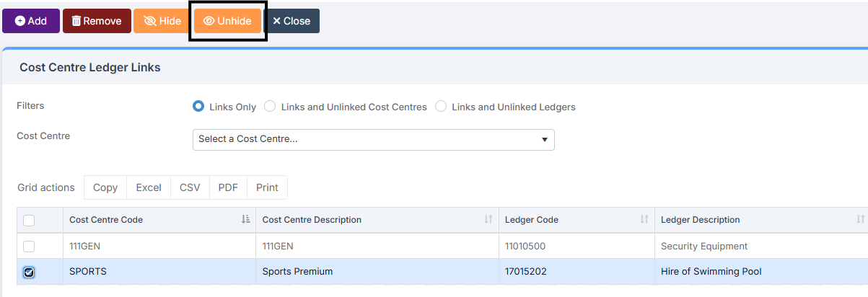Tick the select-all checkbox in grid header

tap(29, 221)
